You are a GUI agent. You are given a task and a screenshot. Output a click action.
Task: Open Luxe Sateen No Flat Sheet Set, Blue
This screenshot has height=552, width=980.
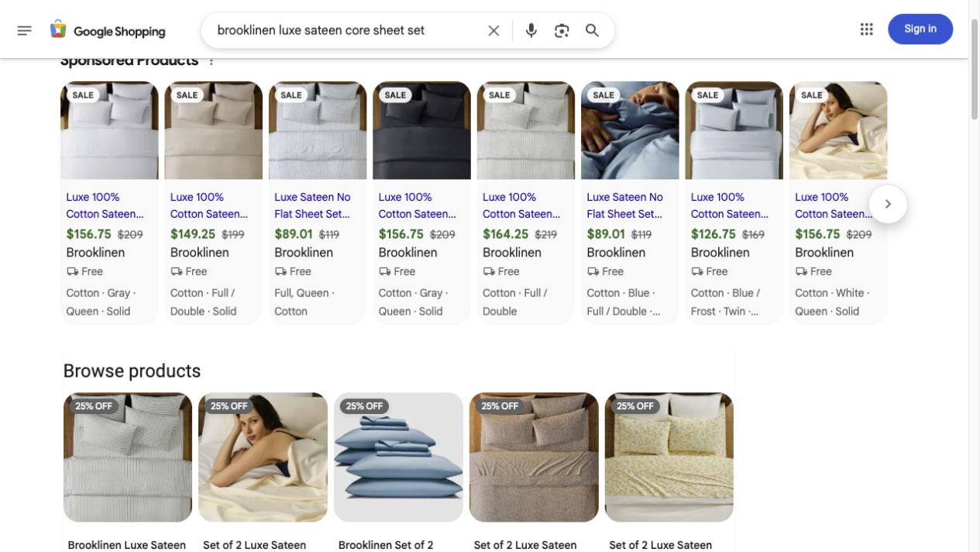624,205
